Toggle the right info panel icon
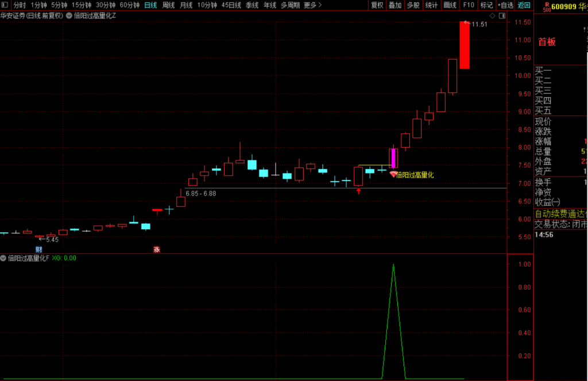This screenshot has height=381, width=588. pos(502,16)
